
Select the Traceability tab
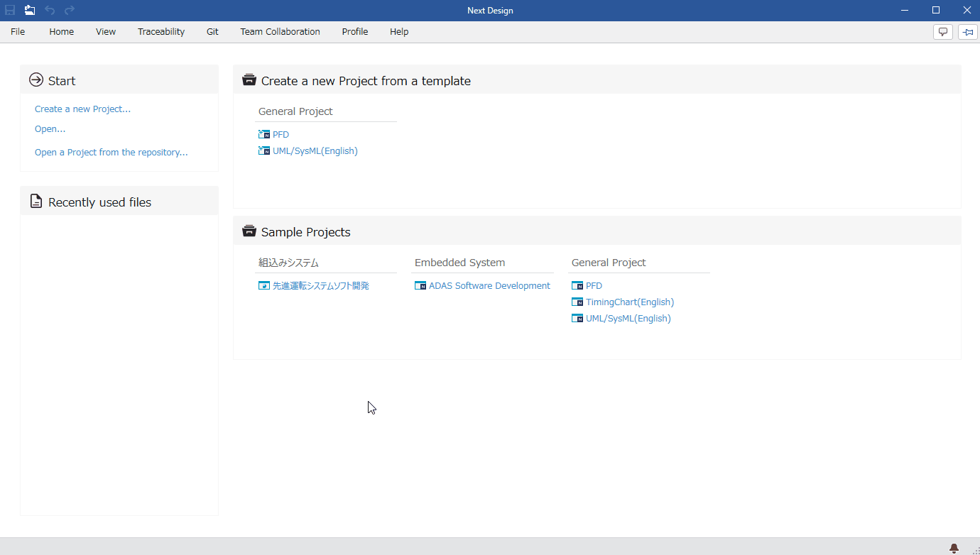click(161, 32)
